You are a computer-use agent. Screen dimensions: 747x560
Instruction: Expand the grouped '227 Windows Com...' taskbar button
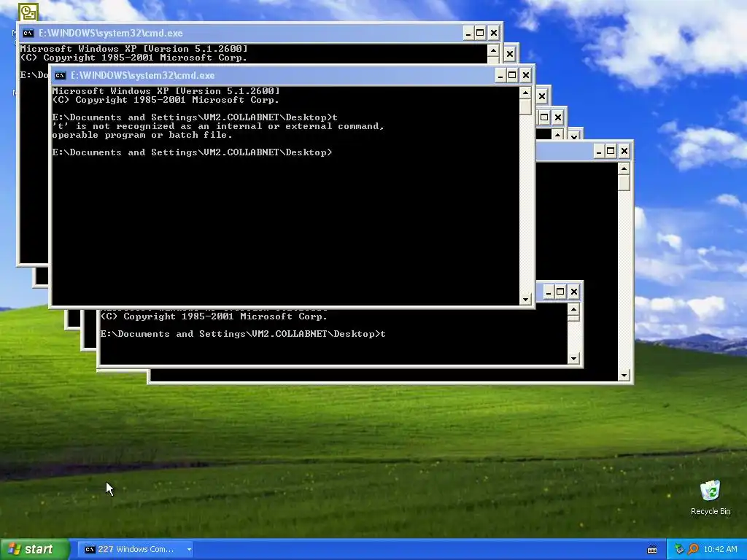pos(136,549)
